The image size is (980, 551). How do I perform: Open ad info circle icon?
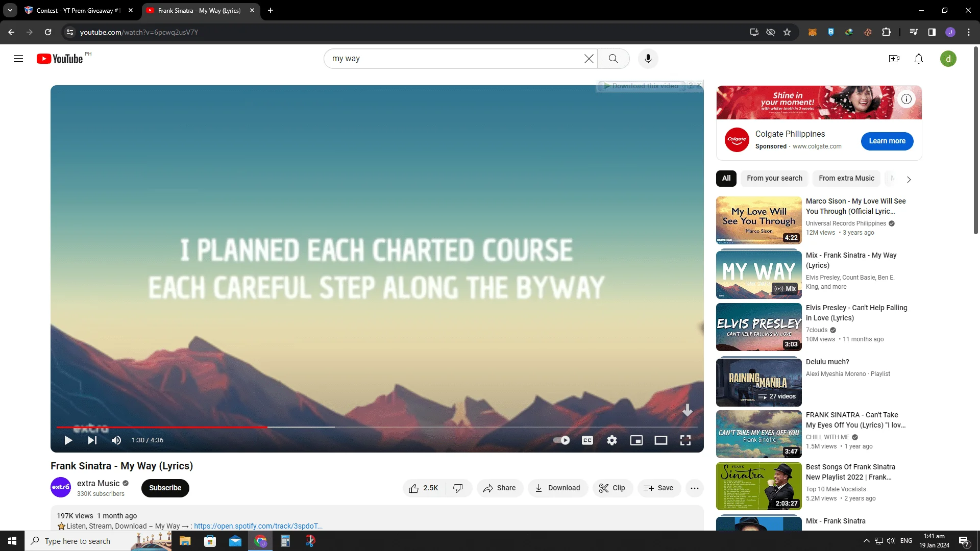[x=906, y=99]
